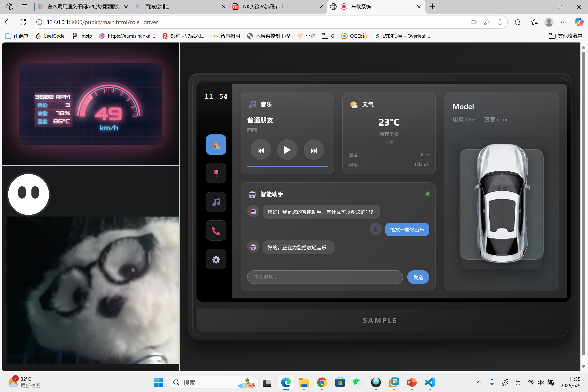Image resolution: width=588 pixels, height=392 pixels.
Task: Open browser settings and more menu
Action: pyautogui.click(x=563, y=22)
